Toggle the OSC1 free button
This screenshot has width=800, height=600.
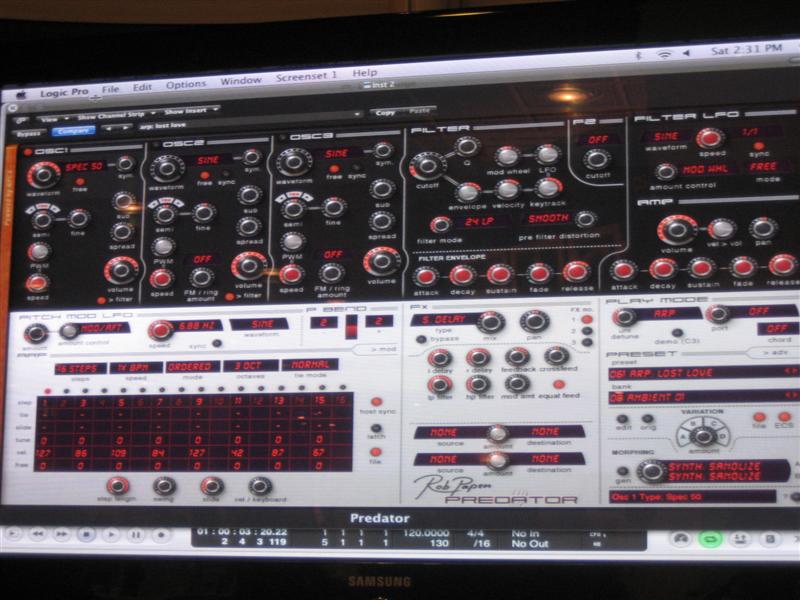point(80,182)
